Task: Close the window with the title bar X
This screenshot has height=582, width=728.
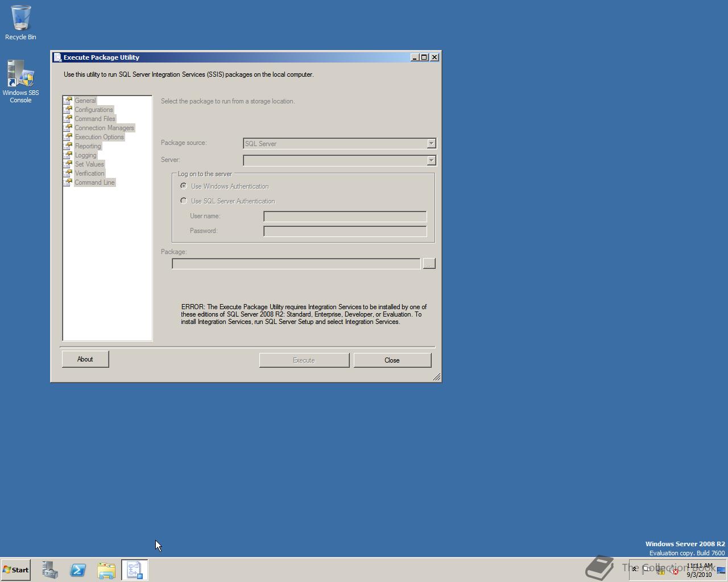Action: [x=435, y=57]
